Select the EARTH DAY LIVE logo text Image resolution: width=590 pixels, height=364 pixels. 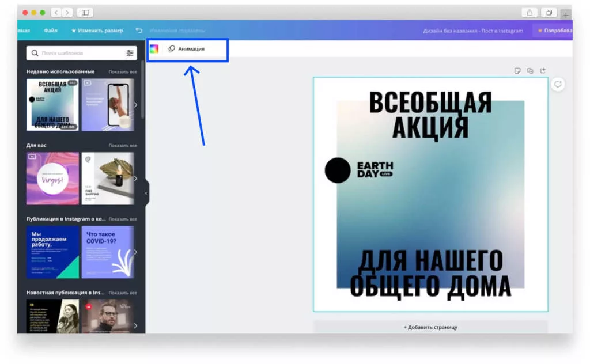pos(375,169)
